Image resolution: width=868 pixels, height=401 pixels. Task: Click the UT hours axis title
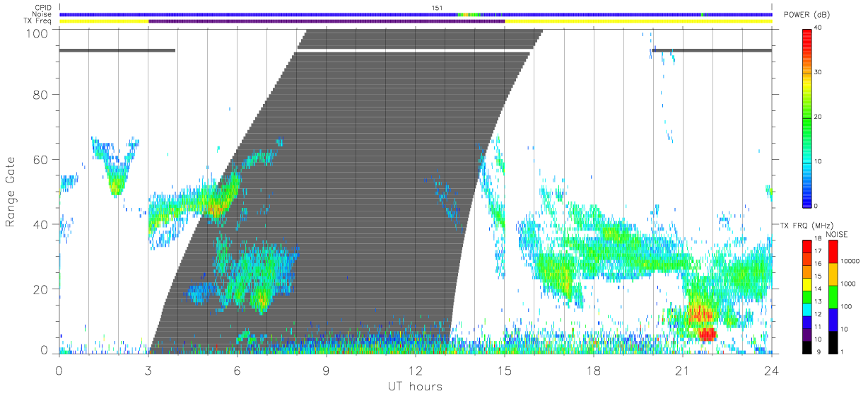tap(414, 386)
